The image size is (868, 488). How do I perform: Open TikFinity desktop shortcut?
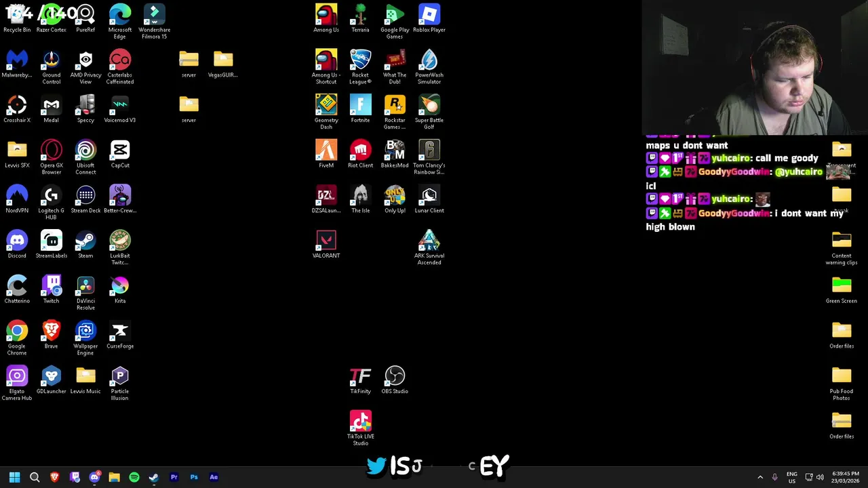point(360,381)
